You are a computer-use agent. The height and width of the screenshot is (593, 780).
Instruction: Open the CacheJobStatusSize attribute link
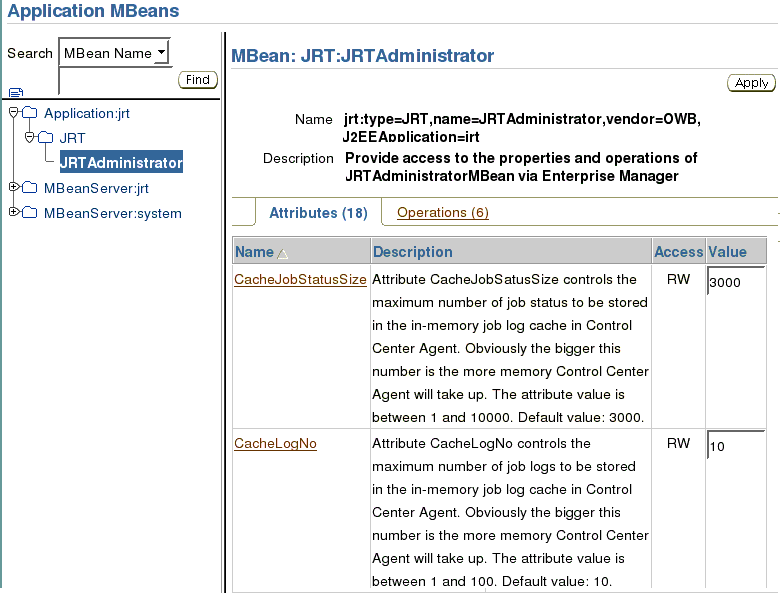click(300, 280)
